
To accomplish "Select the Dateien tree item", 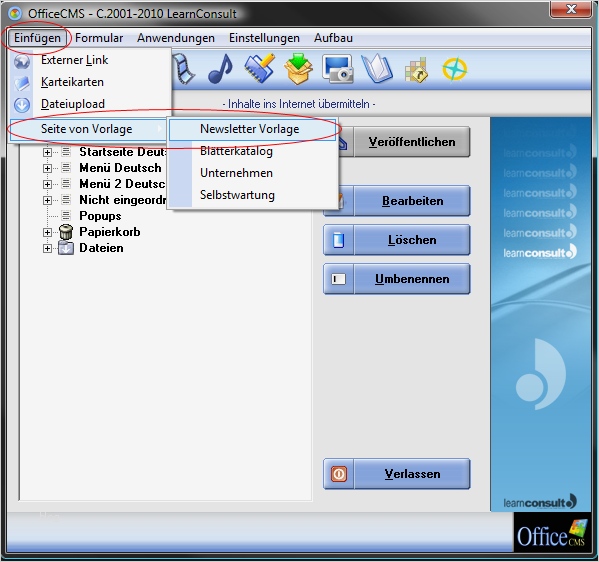I will point(101,248).
